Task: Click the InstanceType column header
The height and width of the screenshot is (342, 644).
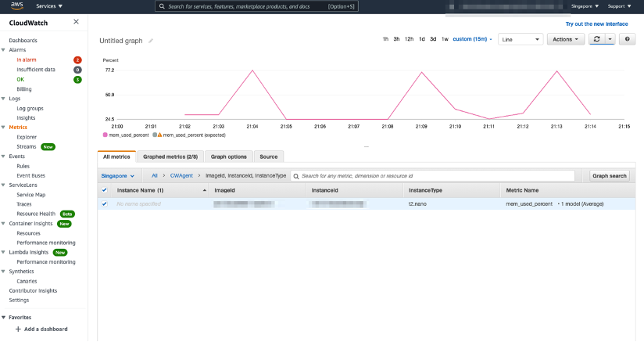Action: 425,190
